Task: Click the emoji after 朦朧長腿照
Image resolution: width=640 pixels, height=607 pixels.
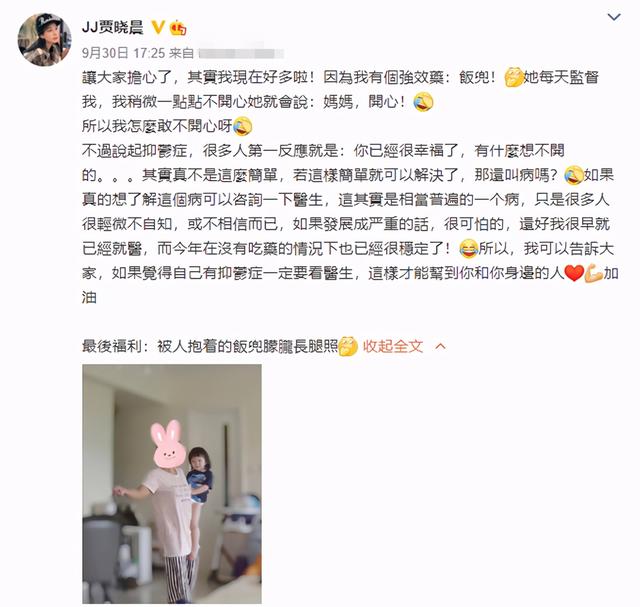Action: (x=348, y=347)
